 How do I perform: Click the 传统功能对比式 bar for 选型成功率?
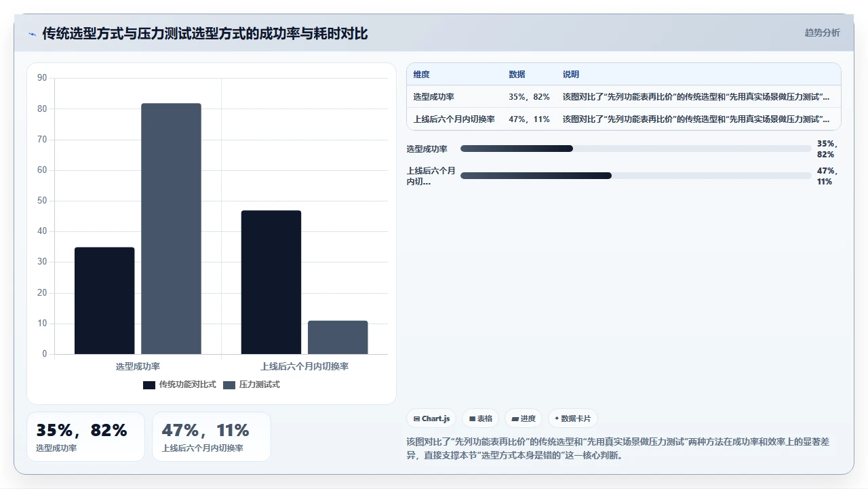coord(104,300)
